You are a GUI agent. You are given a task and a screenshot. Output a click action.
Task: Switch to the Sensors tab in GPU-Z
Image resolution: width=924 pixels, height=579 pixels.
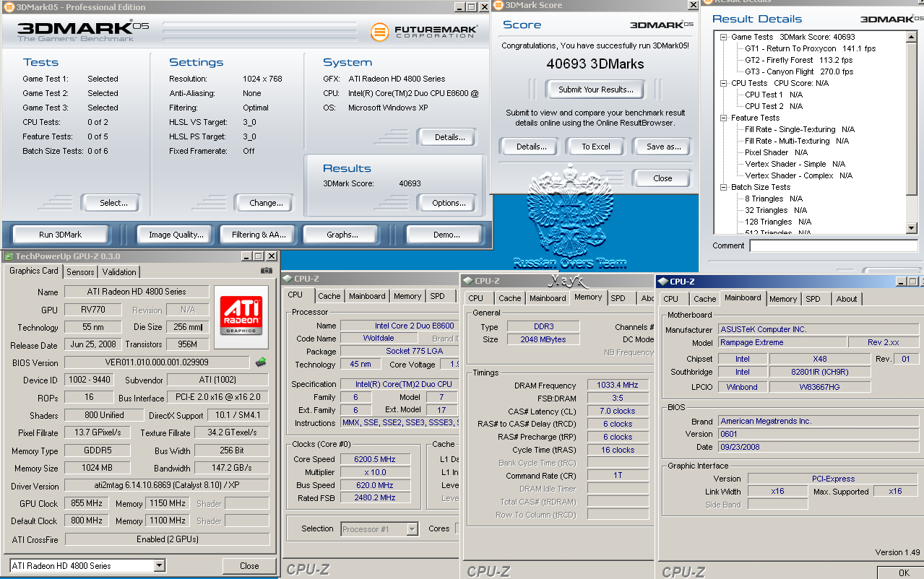tap(80, 272)
